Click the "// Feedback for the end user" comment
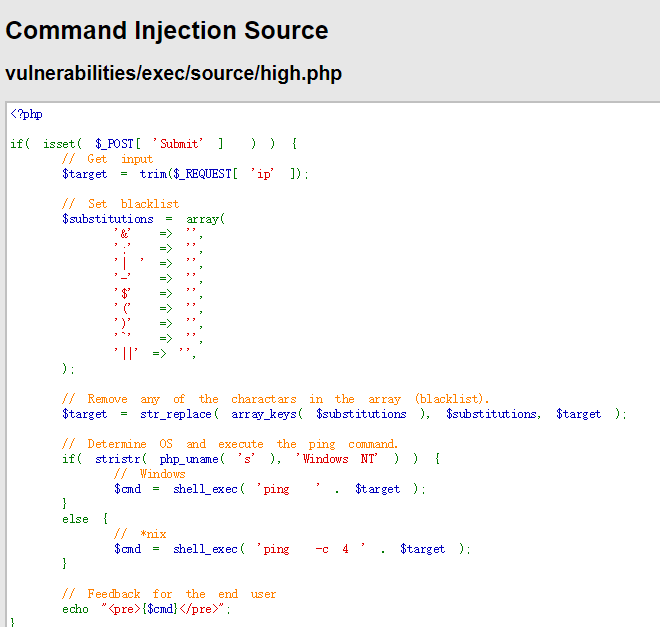This screenshot has width=660, height=627. point(169,594)
